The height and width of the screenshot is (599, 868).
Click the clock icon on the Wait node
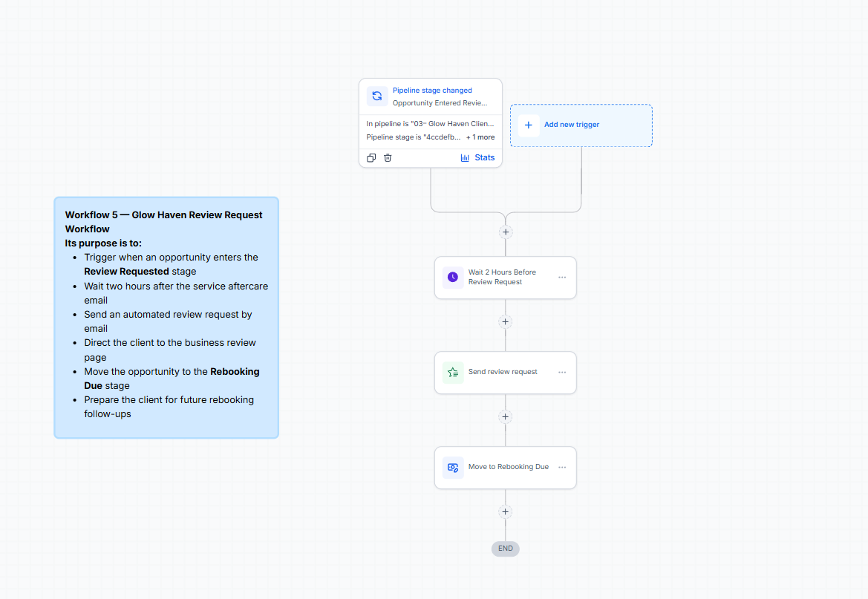453,278
